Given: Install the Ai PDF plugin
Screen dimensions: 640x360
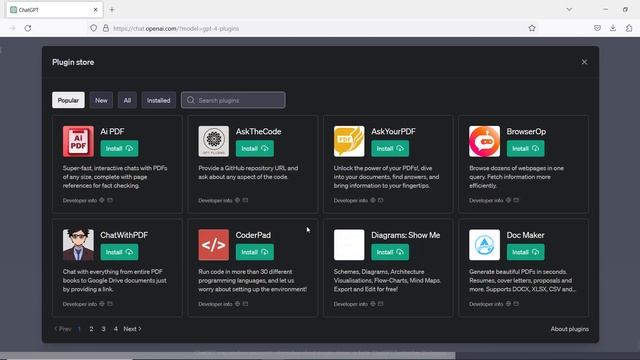Looking at the screenshot, I should pos(119,149).
